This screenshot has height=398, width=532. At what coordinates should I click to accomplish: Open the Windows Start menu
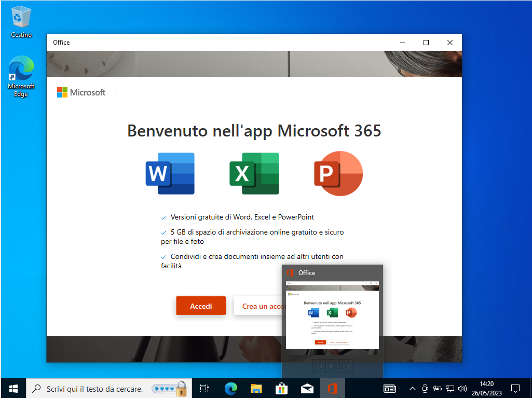[x=13, y=389]
